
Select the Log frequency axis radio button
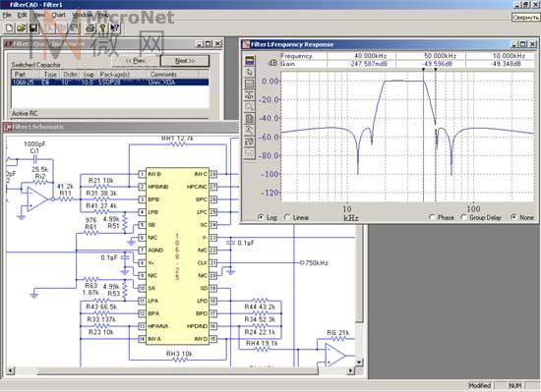(261, 217)
